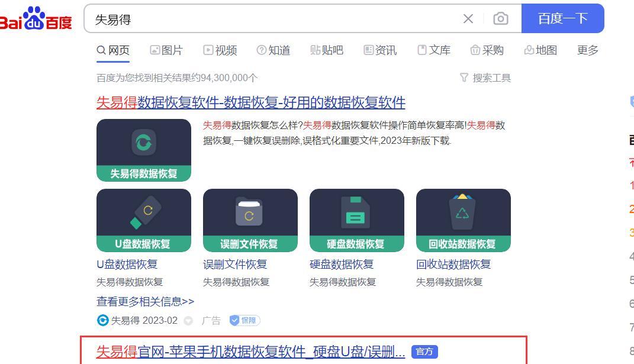Viewport: 634px width, 364px height.
Task: Click 查看更多相关信息>> link
Action: click(x=145, y=302)
